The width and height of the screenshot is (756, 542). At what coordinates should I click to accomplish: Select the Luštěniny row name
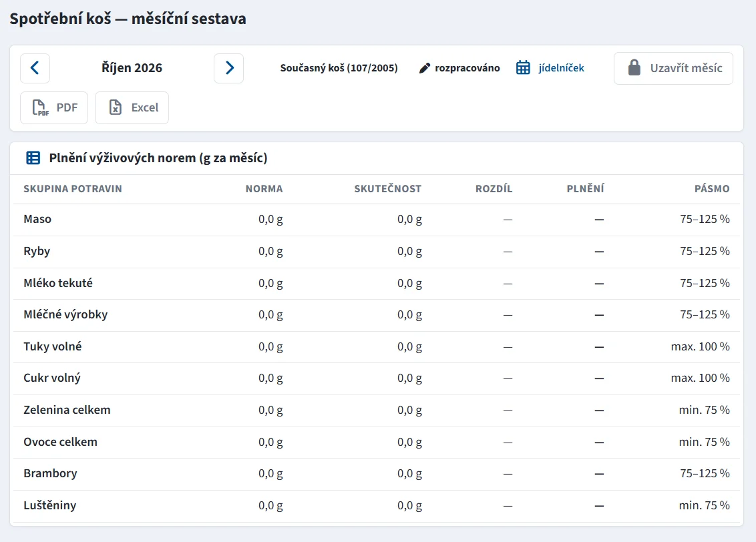point(49,505)
